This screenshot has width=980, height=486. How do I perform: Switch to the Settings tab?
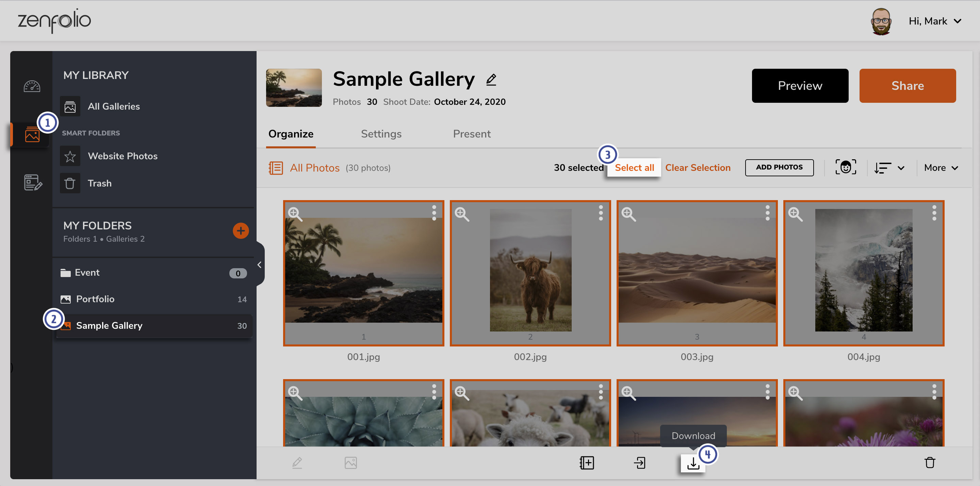click(381, 134)
